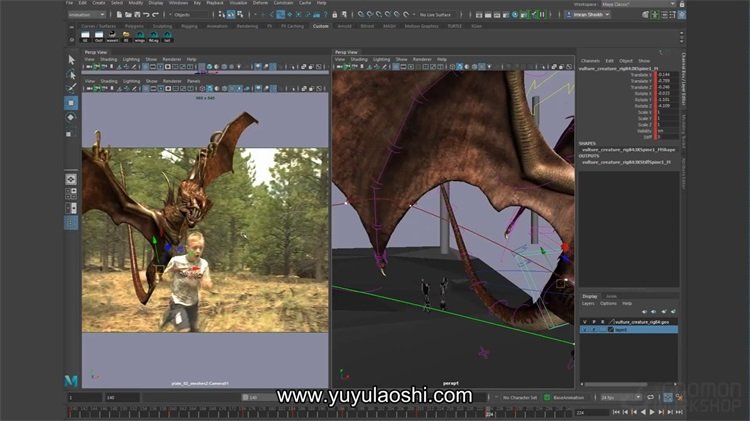The height and width of the screenshot is (421, 750).
Task: Toggle the lock selection padlock
Action: coord(335,15)
